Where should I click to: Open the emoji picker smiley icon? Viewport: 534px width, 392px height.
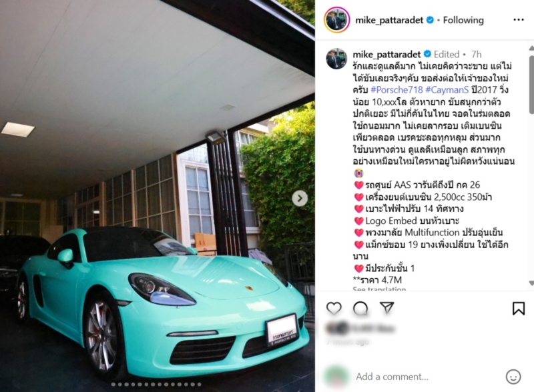[x=513, y=377]
